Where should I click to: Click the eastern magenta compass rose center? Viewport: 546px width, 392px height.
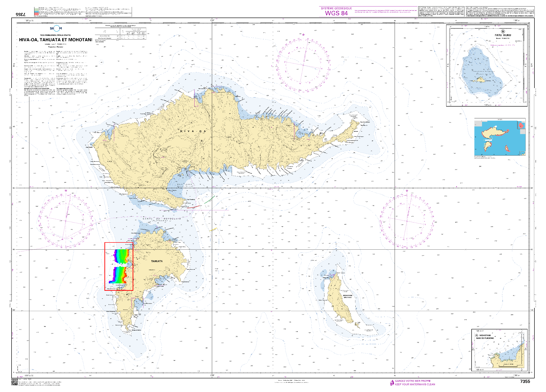tap(407, 221)
